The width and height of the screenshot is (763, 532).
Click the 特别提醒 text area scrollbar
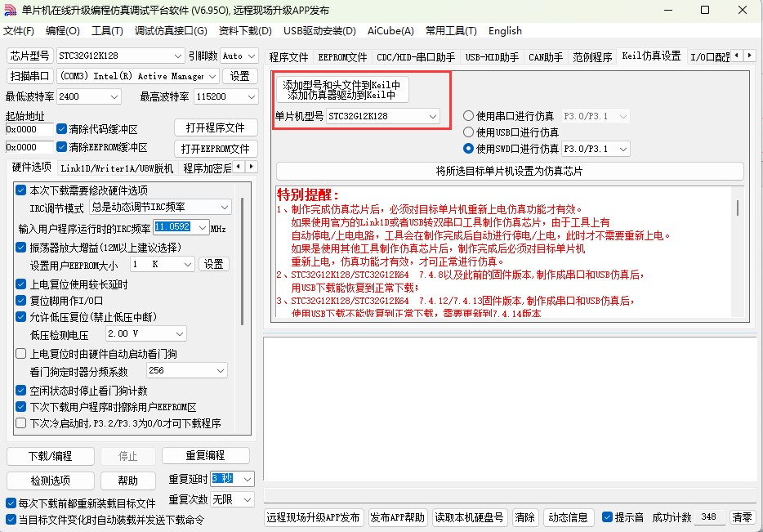point(738,208)
